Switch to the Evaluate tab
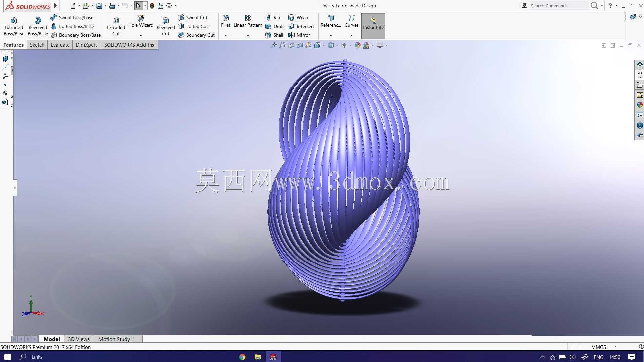Screen dimensions: 644x362 click(60, 45)
